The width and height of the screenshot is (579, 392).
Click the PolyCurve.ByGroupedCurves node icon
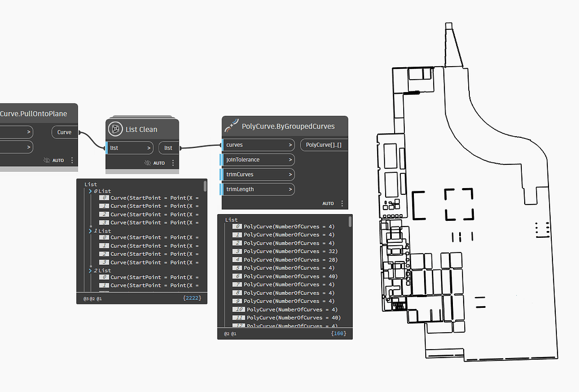point(231,126)
